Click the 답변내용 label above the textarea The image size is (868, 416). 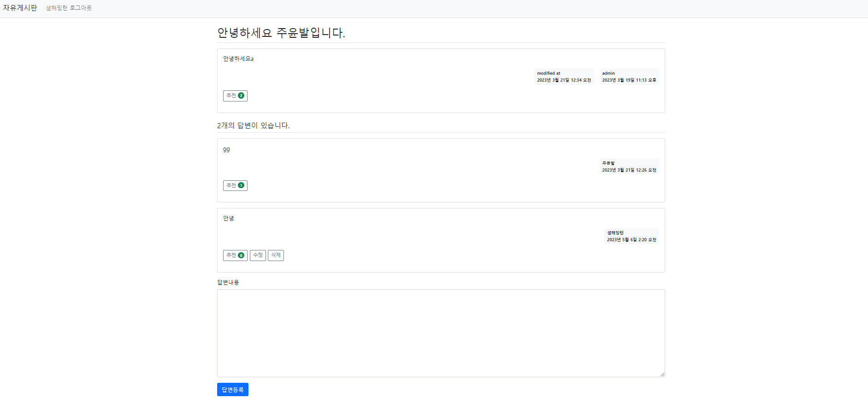pos(228,282)
